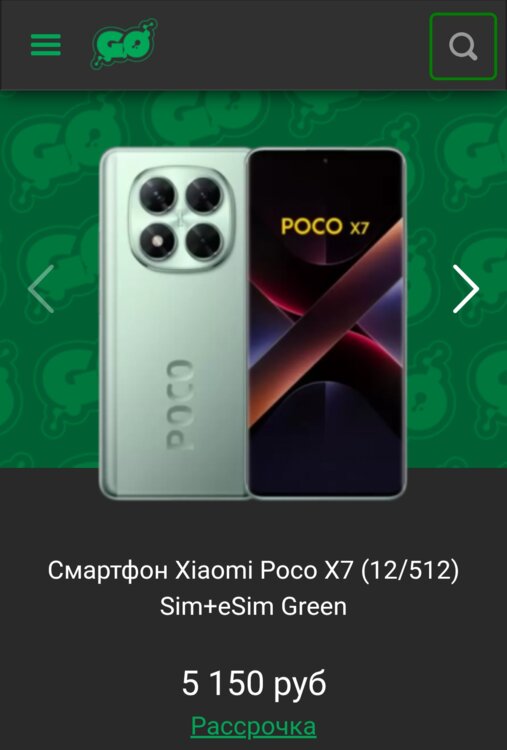Screen dimensions: 507x750
Task: Click the green GO store logo
Action: coord(124,44)
